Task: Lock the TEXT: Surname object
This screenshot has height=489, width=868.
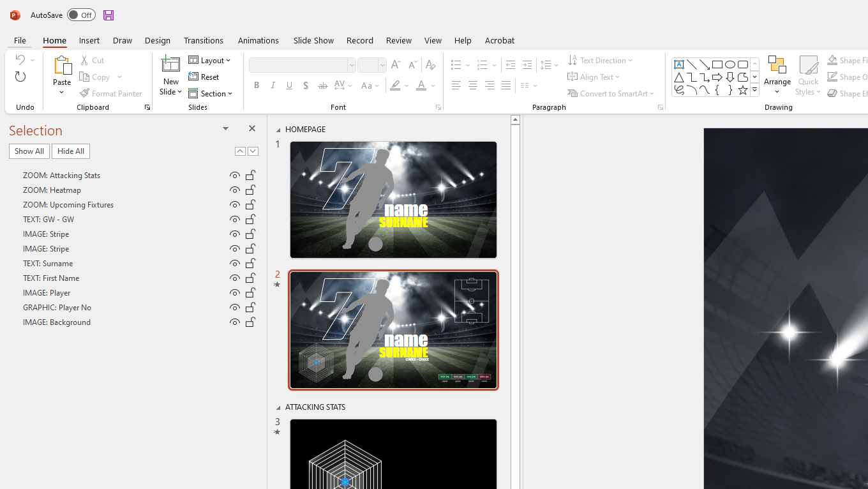Action: point(251,264)
